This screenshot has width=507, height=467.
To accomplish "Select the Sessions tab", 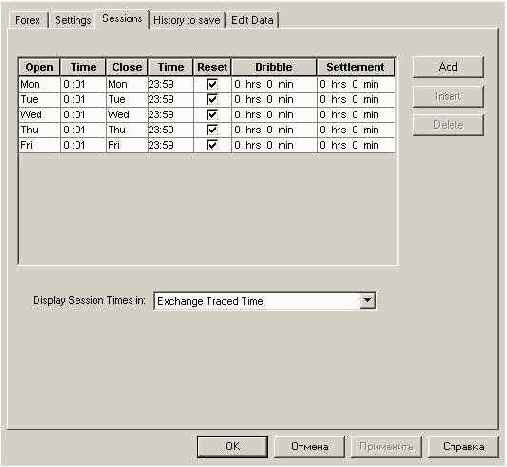I will tap(122, 19).
